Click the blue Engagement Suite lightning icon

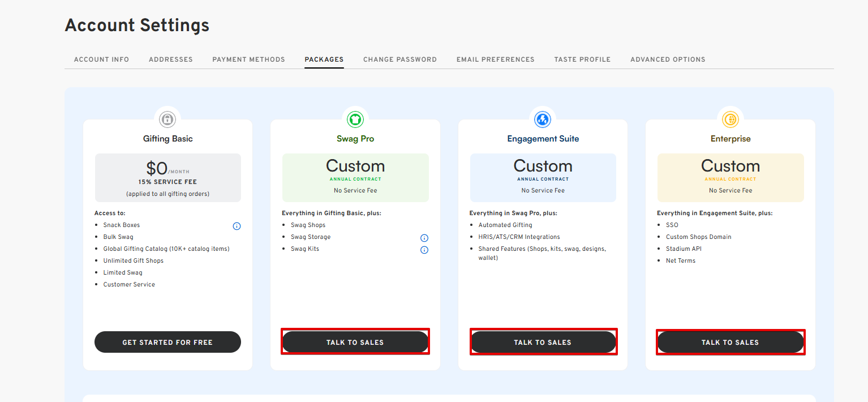tap(543, 119)
